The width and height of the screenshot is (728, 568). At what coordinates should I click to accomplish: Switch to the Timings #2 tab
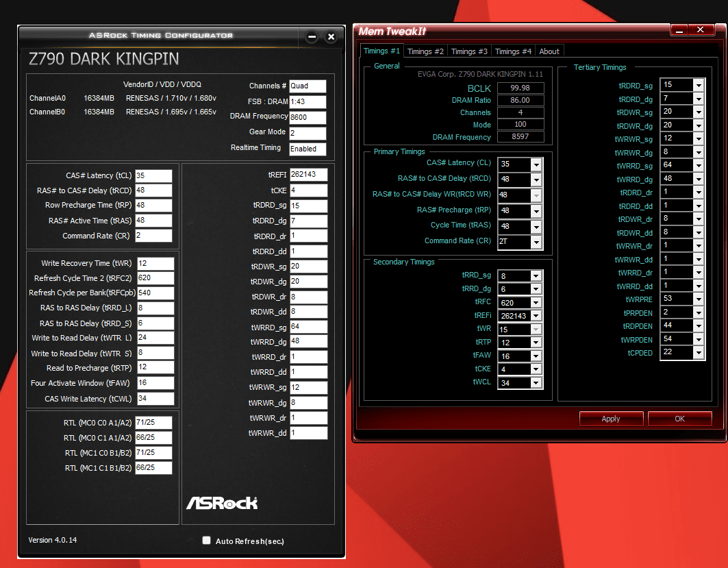(425, 51)
